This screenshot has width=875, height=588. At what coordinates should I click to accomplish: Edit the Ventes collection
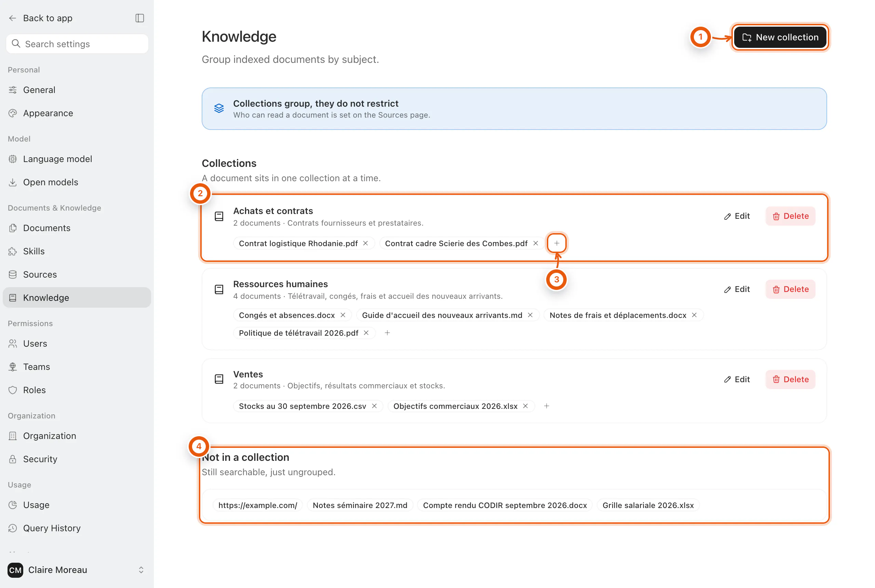737,379
